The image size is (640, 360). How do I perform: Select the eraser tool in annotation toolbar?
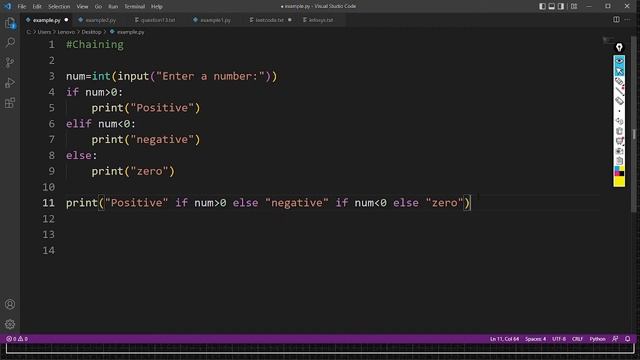tap(619, 101)
